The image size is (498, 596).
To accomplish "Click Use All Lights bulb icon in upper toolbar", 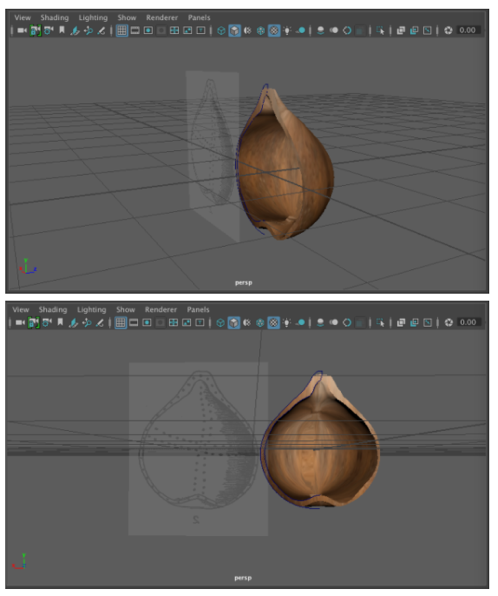I will tap(287, 30).
